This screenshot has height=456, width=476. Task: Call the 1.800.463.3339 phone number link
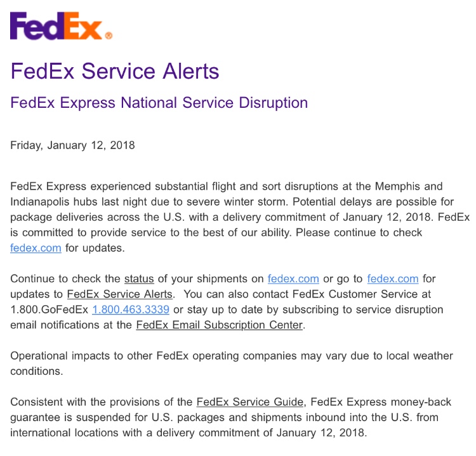(x=131, y=309)
